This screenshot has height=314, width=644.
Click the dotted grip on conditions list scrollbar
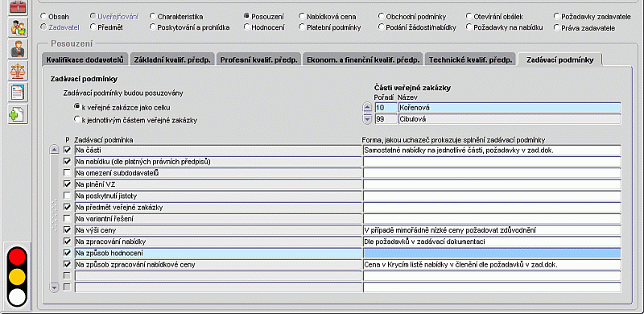[x=55, y=215]
